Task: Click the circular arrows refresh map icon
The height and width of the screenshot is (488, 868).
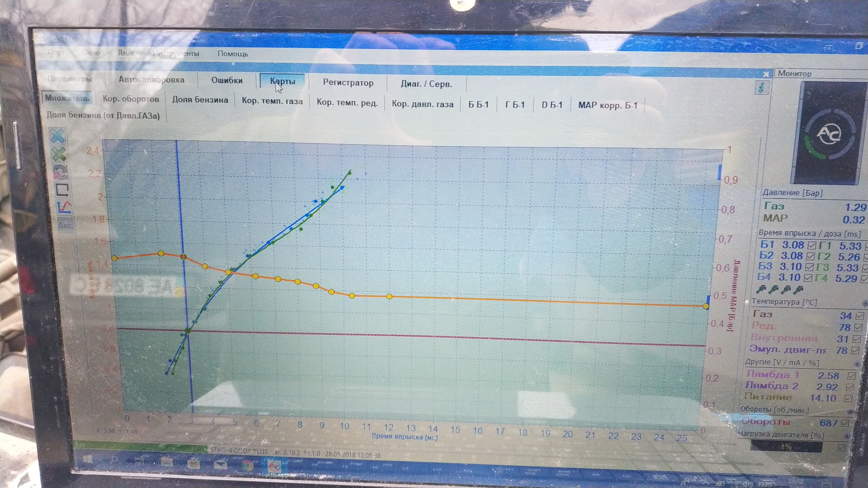Action: click(60, 172)
